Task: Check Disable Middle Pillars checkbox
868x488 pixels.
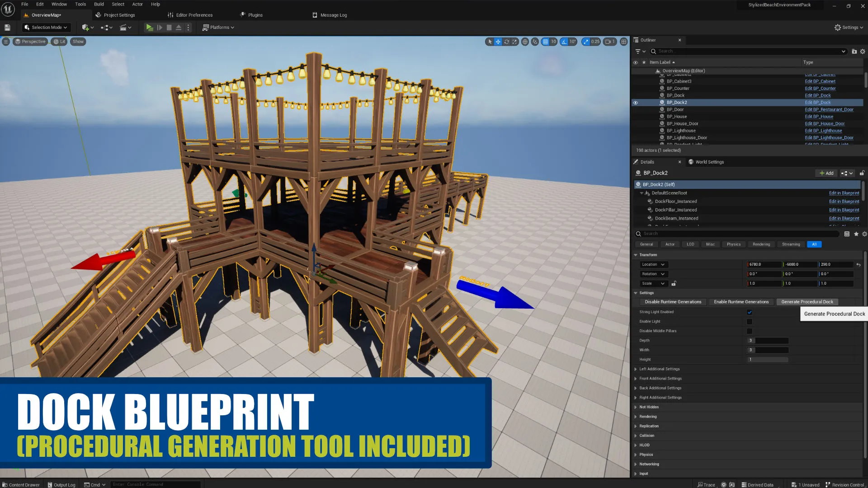Action: point(750,331)
